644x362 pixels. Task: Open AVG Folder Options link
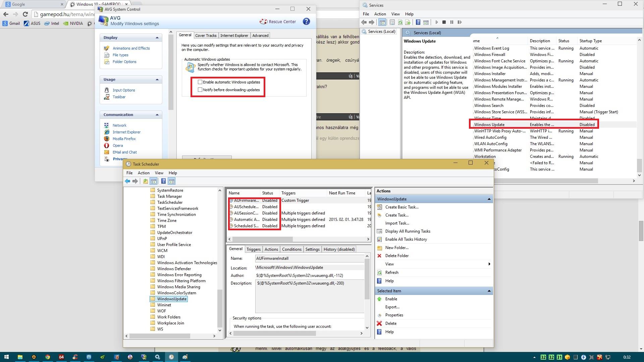[124, 62]
